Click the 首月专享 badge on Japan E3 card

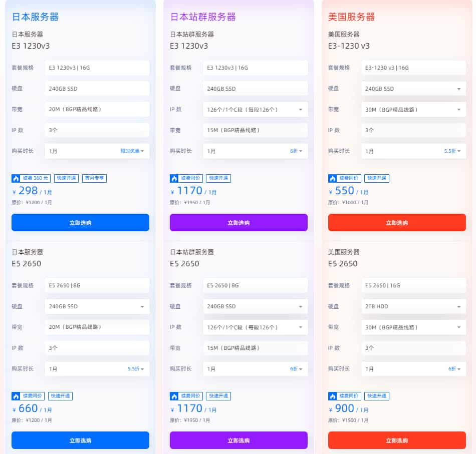click(94, 178)
